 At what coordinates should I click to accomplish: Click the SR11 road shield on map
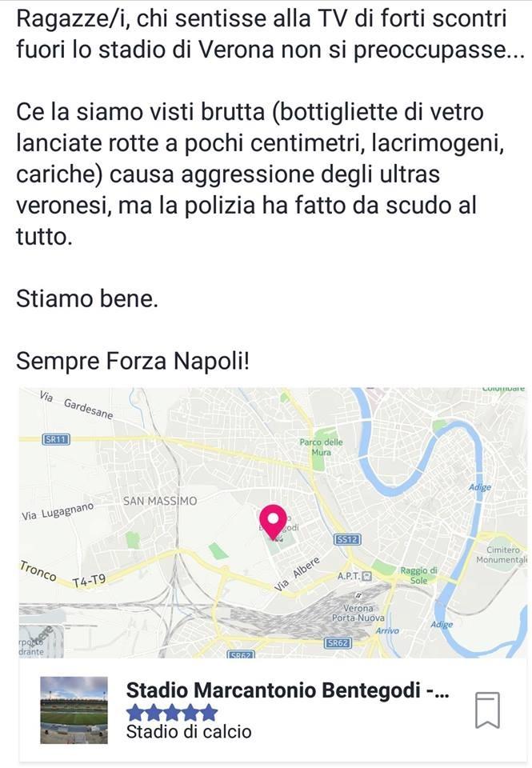(x=56, y=439)
